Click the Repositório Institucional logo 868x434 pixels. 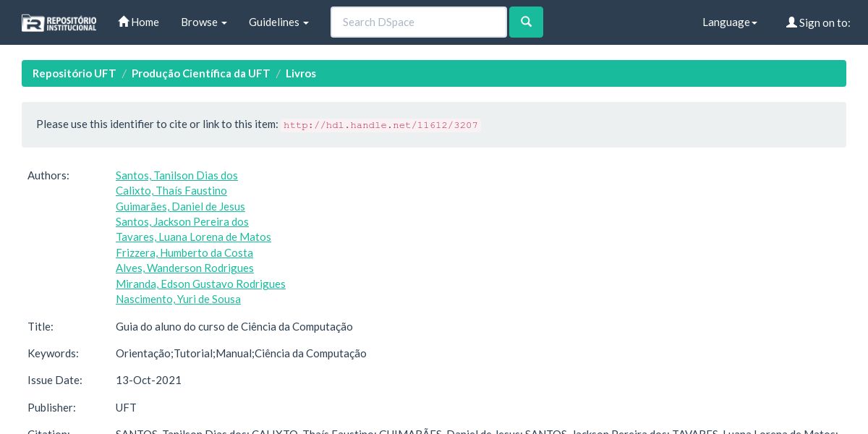point(59,22)
